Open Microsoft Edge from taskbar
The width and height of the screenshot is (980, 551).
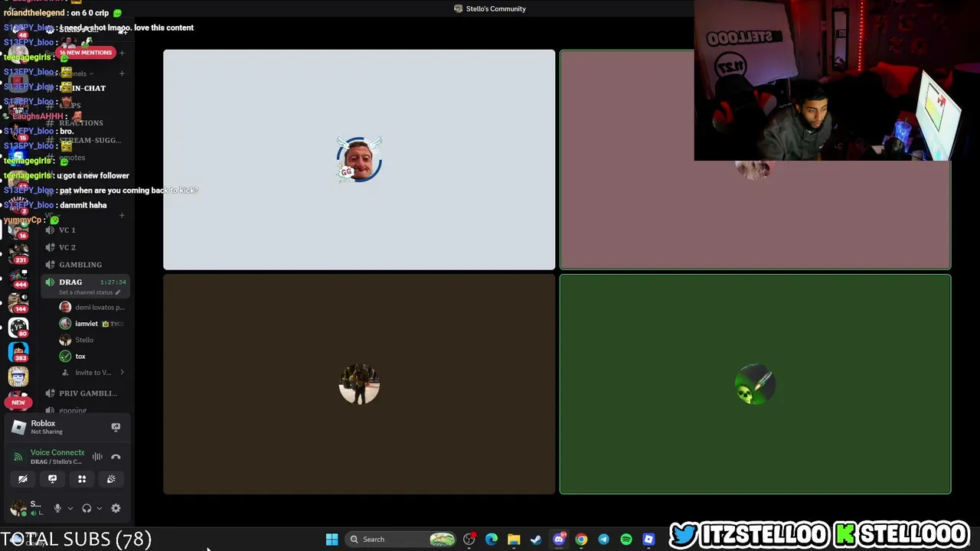point(492,540)
